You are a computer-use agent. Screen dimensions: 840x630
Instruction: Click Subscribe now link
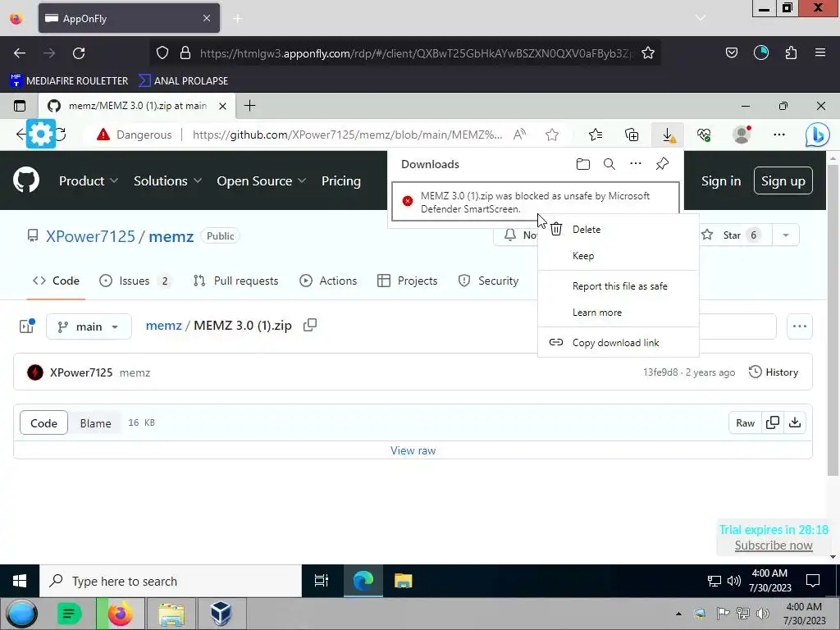tap(774, 546)
